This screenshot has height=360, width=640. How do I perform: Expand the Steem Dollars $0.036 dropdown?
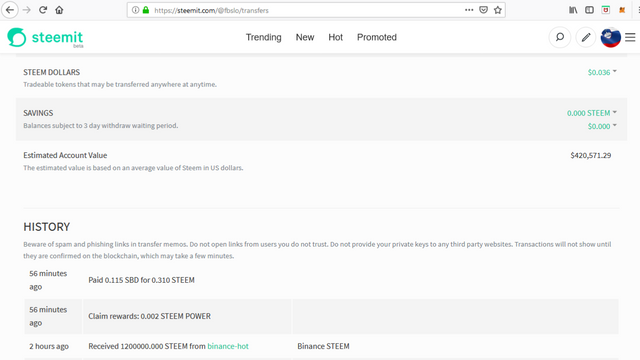point(602,72)
